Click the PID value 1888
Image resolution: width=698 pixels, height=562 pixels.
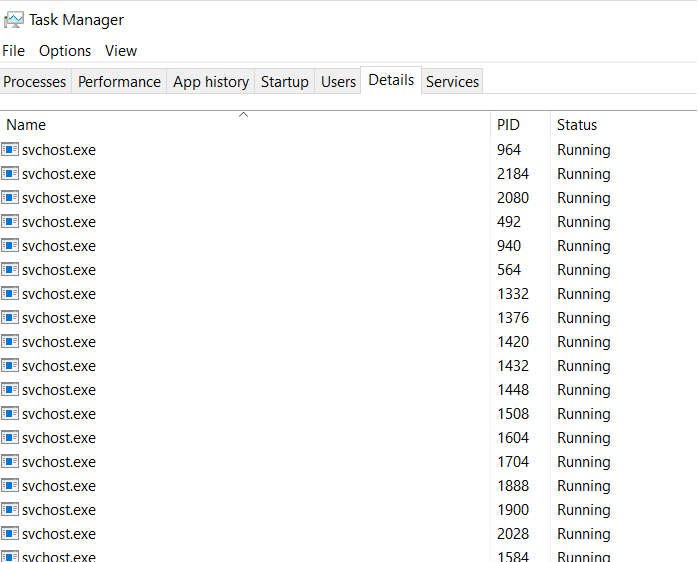pyautogui.click(x=513, y=486)
